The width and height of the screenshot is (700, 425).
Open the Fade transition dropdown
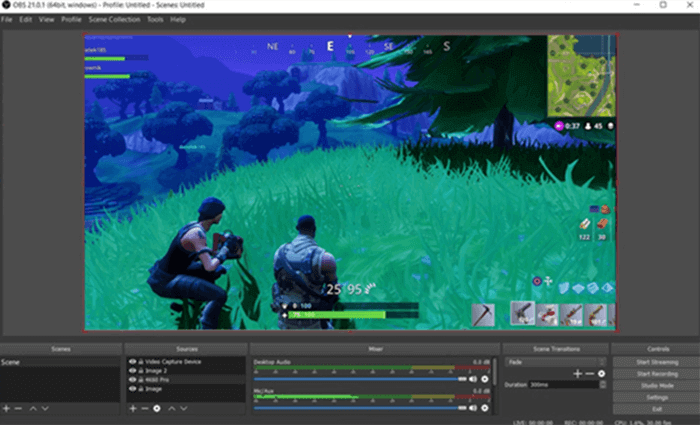pos(556,361)
